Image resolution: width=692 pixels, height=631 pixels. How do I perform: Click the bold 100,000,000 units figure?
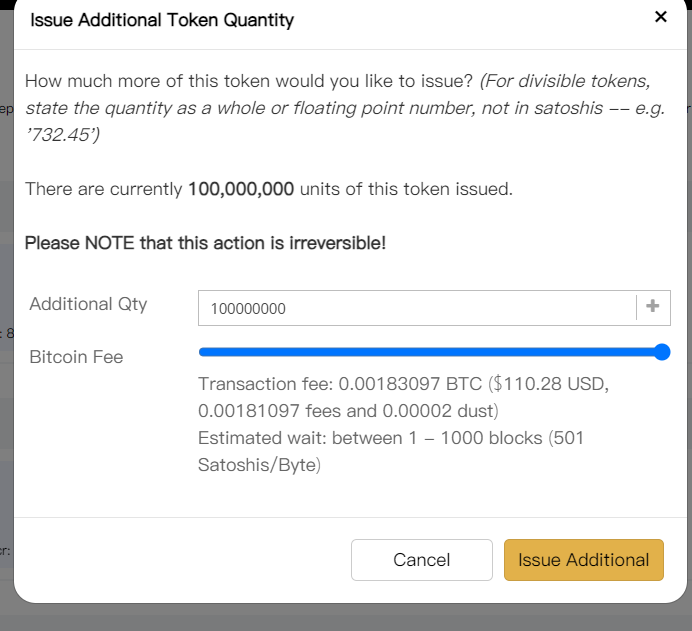(241, 189)
